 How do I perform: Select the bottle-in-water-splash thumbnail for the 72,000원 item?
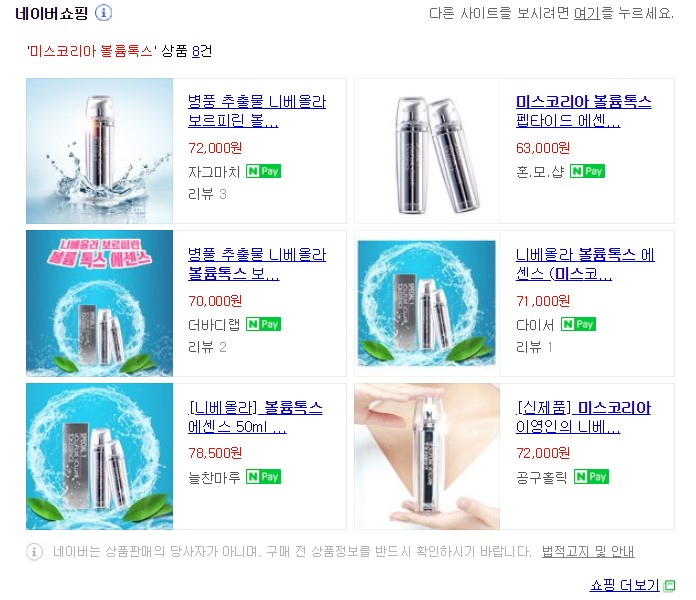click(99, 151)
